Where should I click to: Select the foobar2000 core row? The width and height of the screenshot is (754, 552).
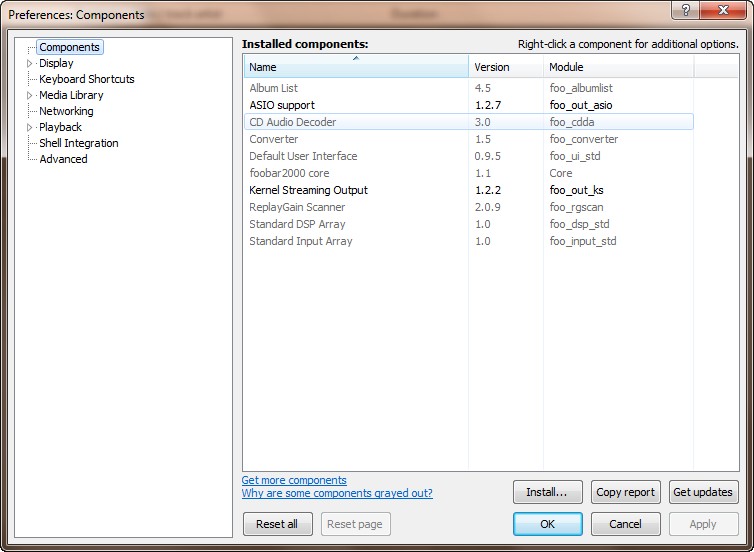pyautogui.click(x=469, y=173)
